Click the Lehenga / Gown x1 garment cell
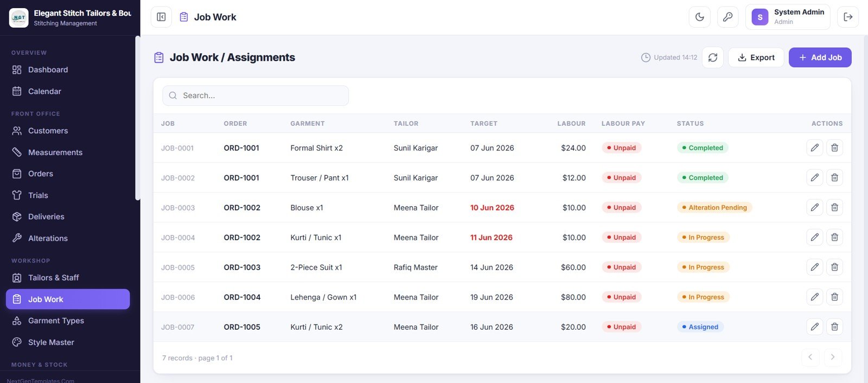Viewport: 868px width, 383px height. (x=323, y=297)
